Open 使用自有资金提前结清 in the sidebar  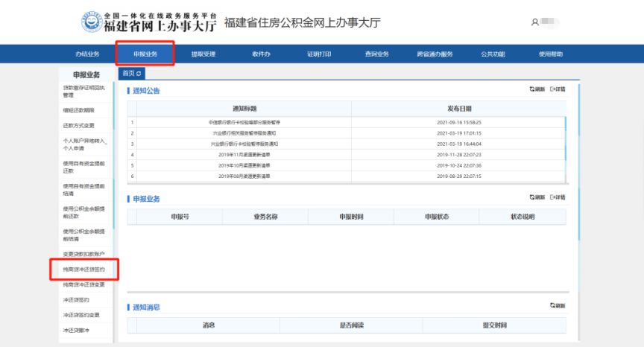coord(83,189)
